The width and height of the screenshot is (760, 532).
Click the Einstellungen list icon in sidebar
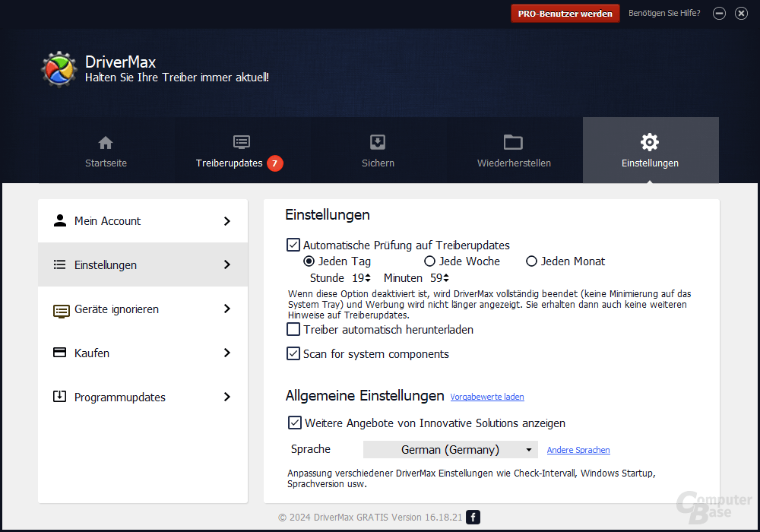coord(59,264)
